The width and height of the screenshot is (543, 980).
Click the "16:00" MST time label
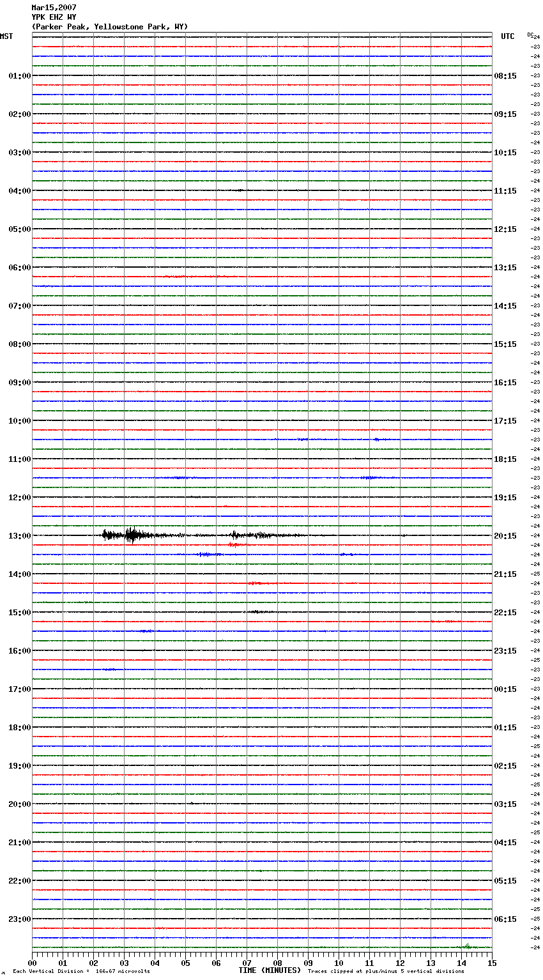[x=20, y=651]
